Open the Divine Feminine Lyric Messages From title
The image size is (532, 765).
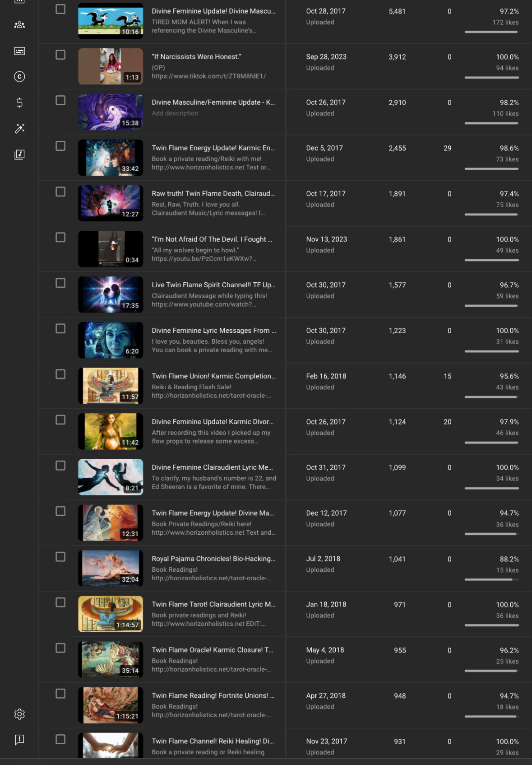click(x=214, y=331)
